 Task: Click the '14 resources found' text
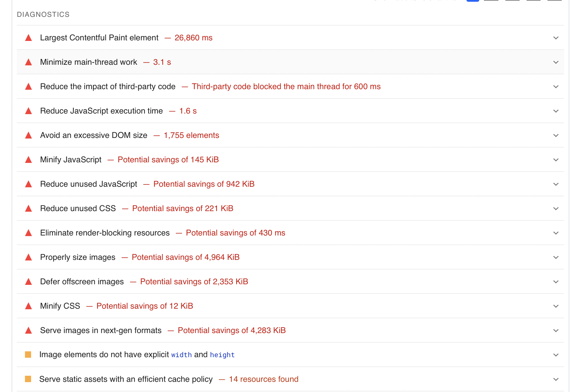tap(264, 379)
